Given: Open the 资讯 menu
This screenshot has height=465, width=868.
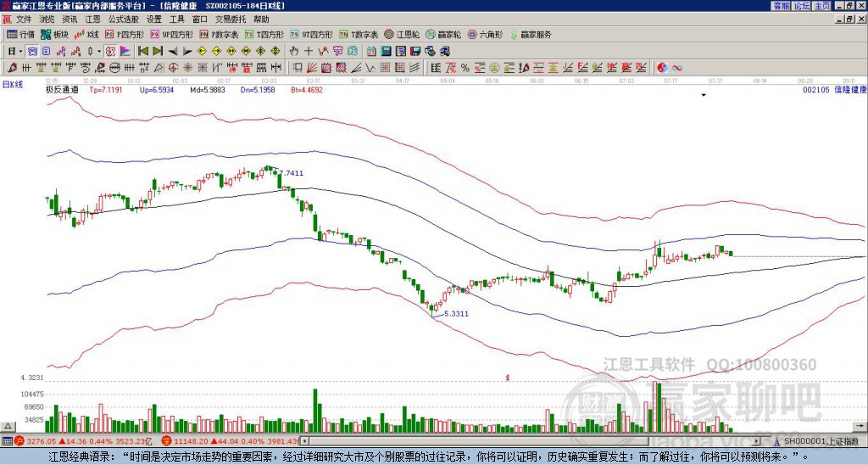Looking at the screenshot, I should pyautogui.click(x=70, y=19).
